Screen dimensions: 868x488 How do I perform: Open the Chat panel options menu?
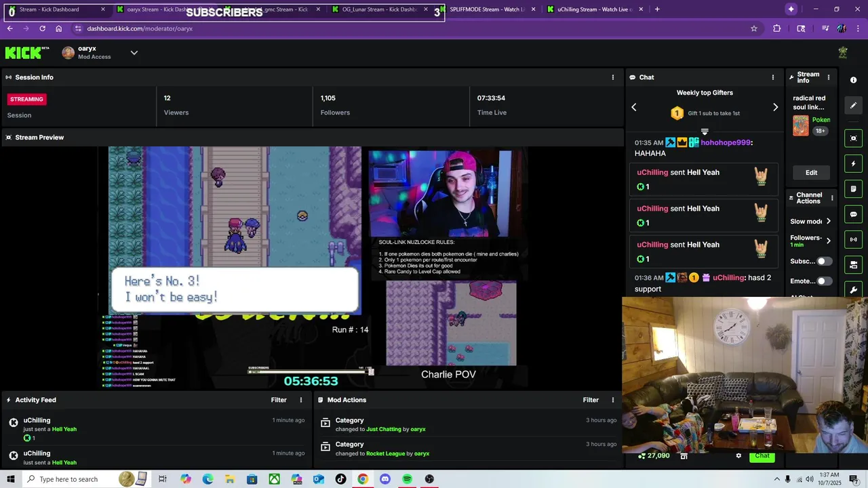(772, 77)
